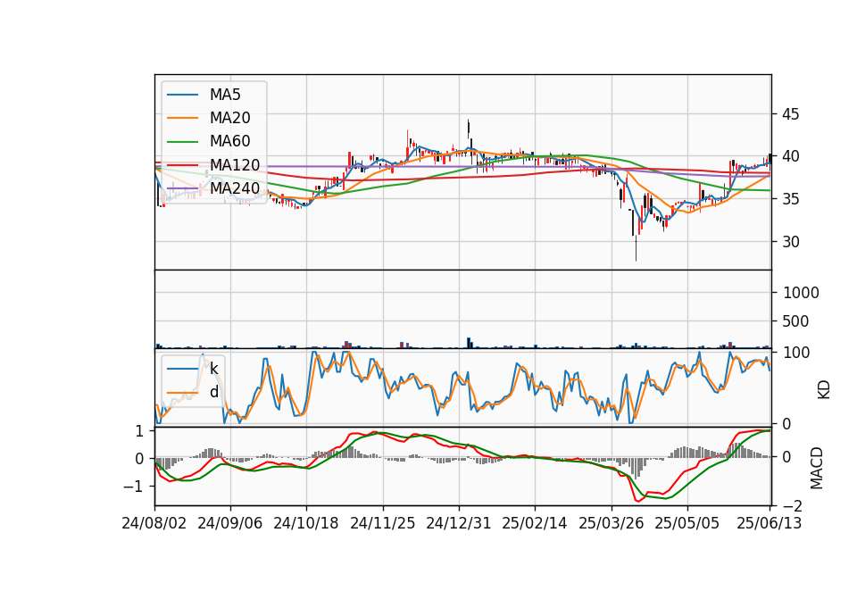Click the orange MA20 legend line sample
Screen dimensions: 857x616
point(182,118)
